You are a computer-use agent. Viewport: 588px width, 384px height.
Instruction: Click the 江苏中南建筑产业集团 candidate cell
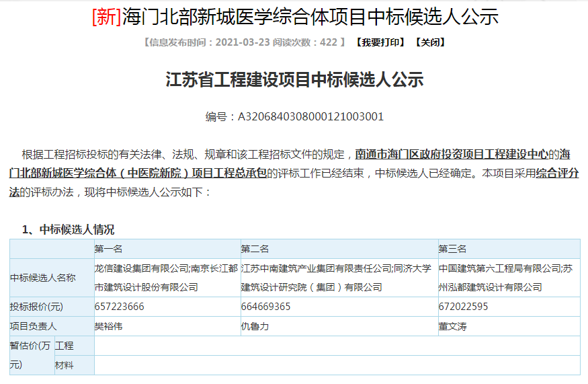coord(339,278)
